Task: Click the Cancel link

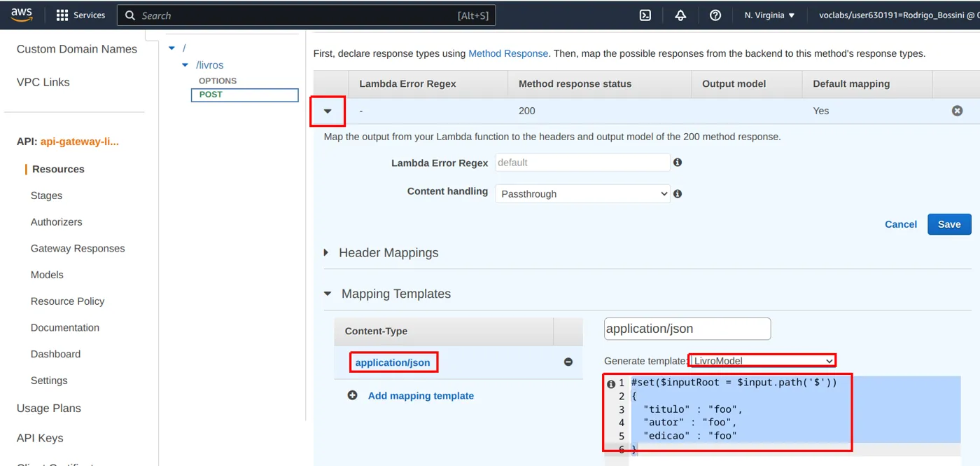Action: coord(901,224)
